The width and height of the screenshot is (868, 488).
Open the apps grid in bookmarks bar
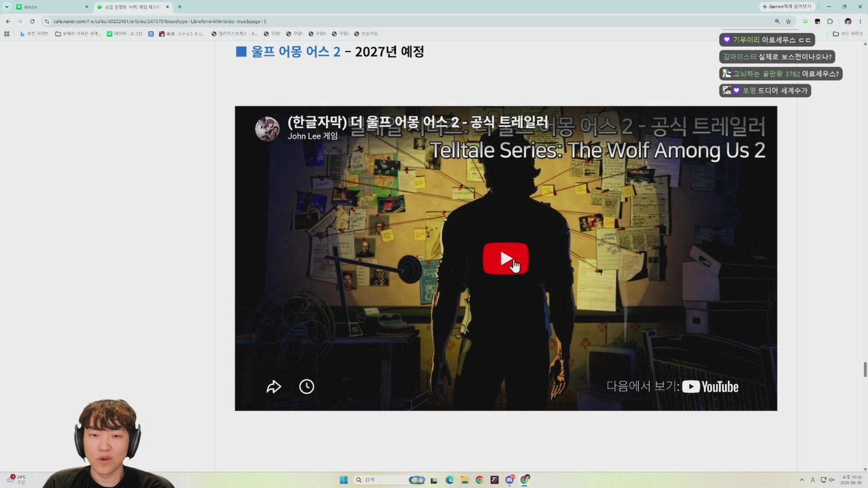[x=7, y=34]
